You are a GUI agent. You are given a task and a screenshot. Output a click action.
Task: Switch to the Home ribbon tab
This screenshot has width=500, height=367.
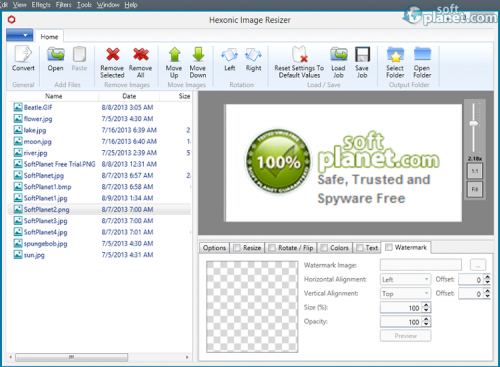coord(49,36)
